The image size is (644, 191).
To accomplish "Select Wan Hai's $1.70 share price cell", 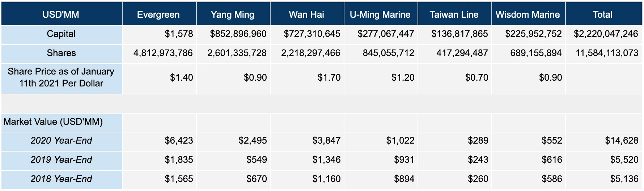I will point(329,77).
